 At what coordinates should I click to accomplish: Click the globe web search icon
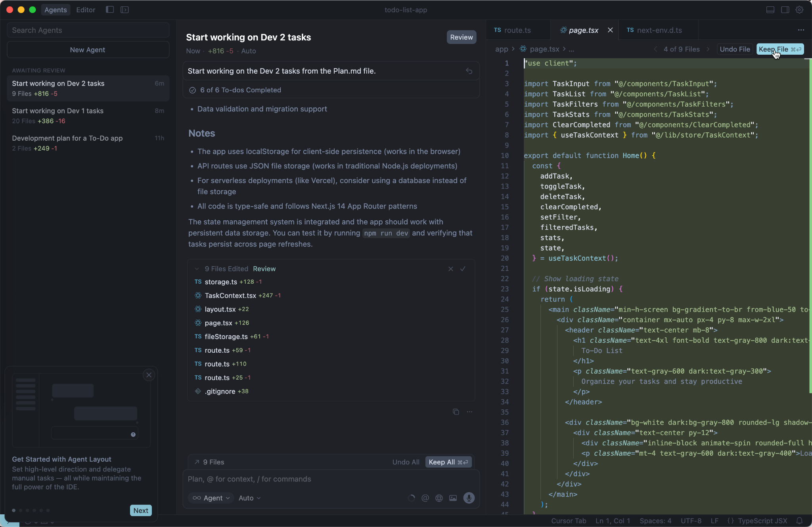click(439, 498)
